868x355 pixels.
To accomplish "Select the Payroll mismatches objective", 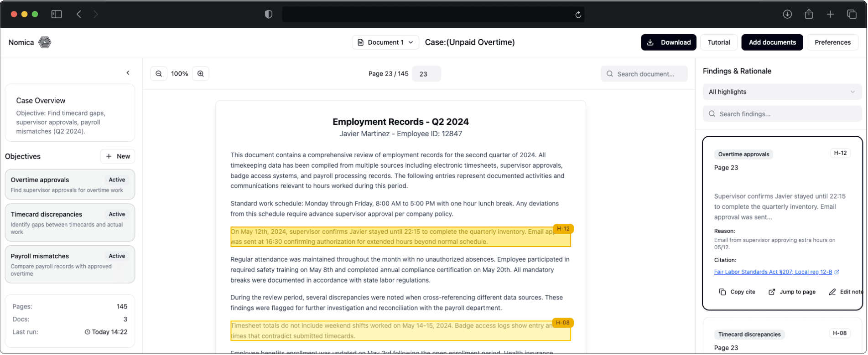I will tap(70, 264).
